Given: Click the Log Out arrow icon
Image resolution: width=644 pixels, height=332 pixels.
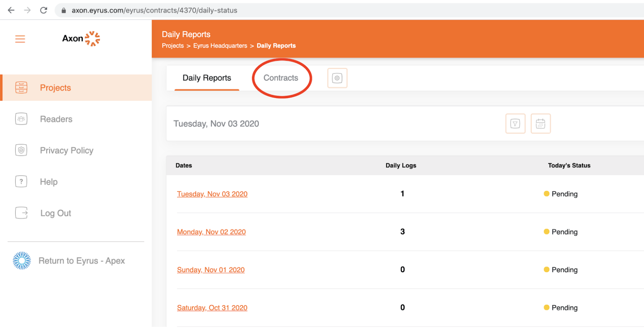Looking at the screenshot, I should pos(21,213).
